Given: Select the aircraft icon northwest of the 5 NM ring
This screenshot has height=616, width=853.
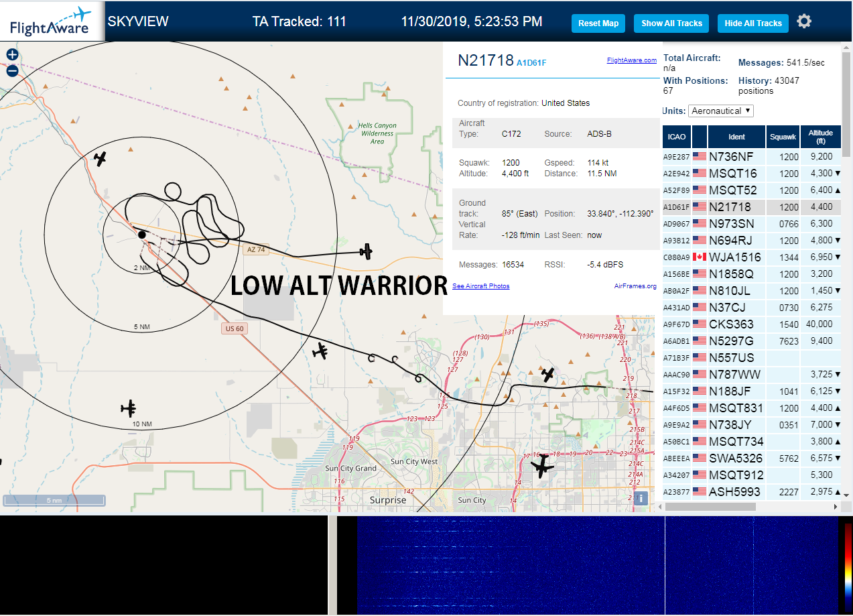Looking at the screenshot, I should coord(101,159).
